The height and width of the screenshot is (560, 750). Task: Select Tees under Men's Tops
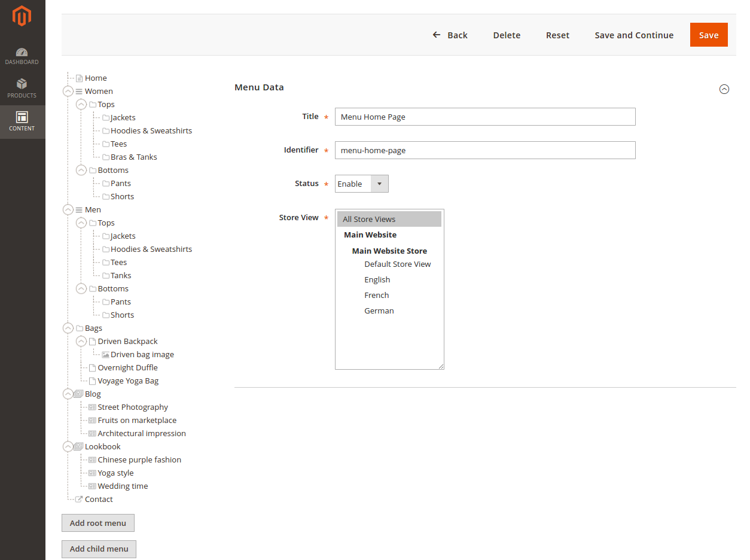pos(119,263)
